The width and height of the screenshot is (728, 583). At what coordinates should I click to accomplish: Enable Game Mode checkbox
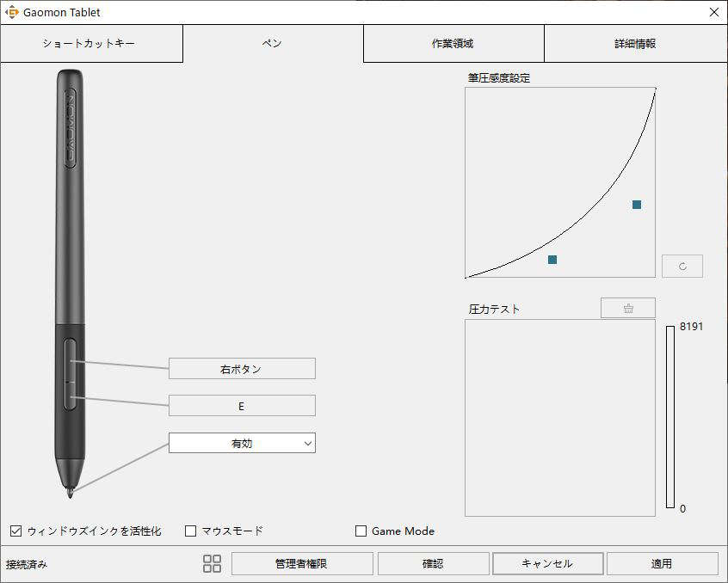(x=361, y=531)
